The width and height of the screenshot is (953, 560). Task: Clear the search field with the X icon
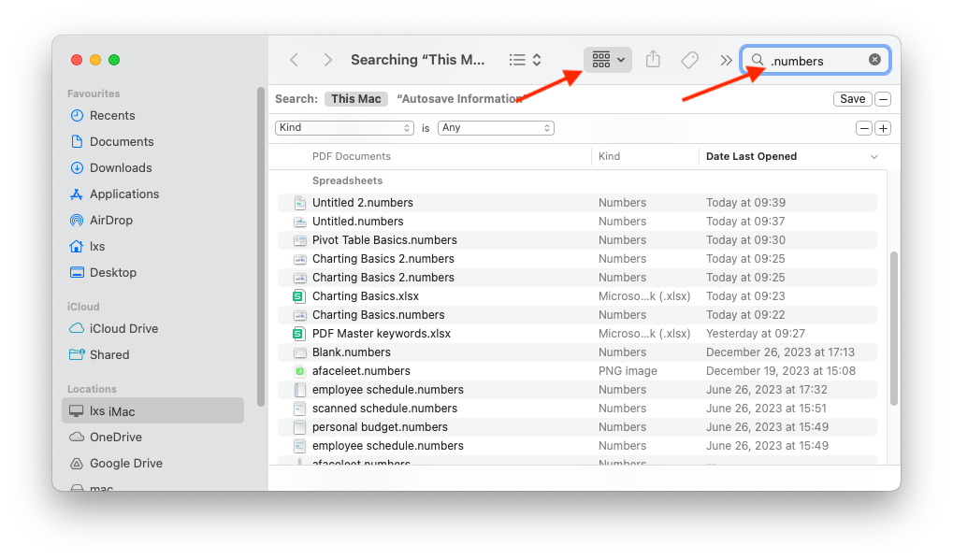[874, 60]
